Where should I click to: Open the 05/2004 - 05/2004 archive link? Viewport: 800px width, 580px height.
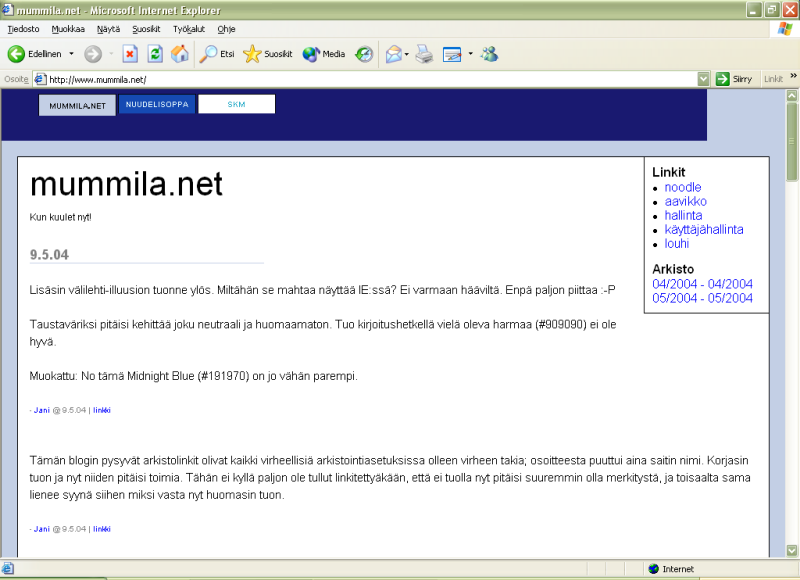click(x=702, y=298)
